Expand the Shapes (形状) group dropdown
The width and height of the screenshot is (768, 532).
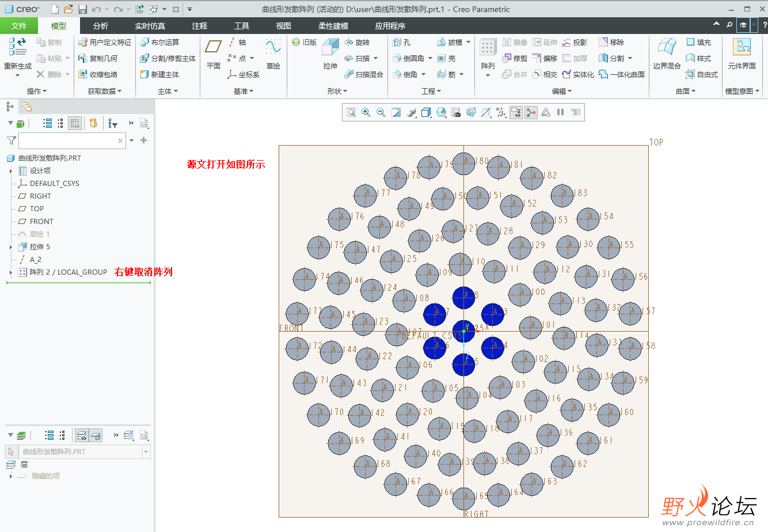click(337, 91)
